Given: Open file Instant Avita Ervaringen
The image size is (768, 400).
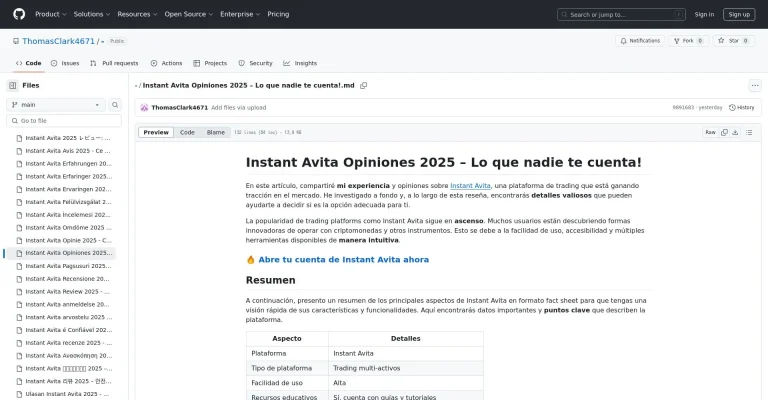Looking at the screenshot, I should [68, 189].
